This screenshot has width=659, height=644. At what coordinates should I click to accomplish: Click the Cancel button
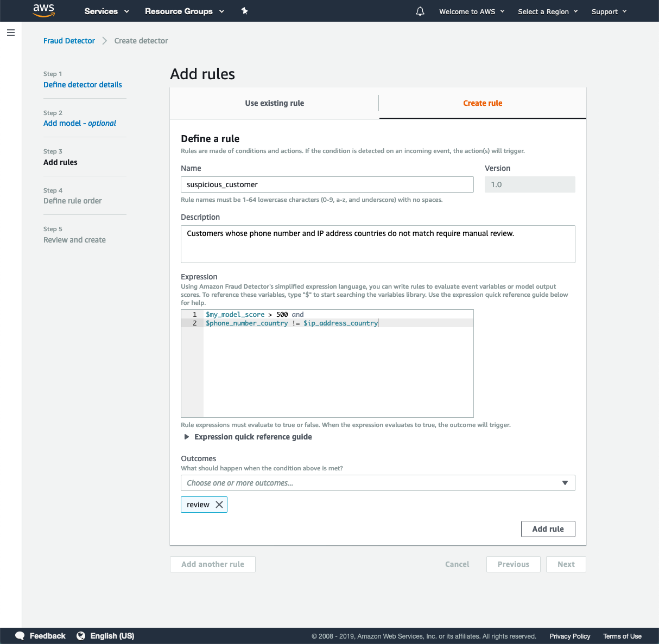tap(457, 564)
